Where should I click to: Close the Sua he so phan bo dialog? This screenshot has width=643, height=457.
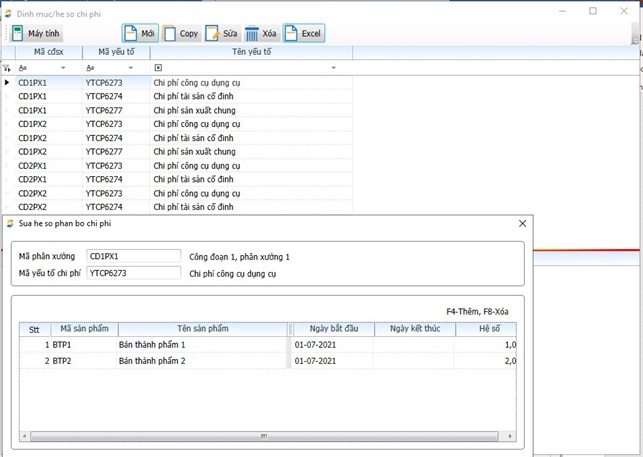(522, 224)
